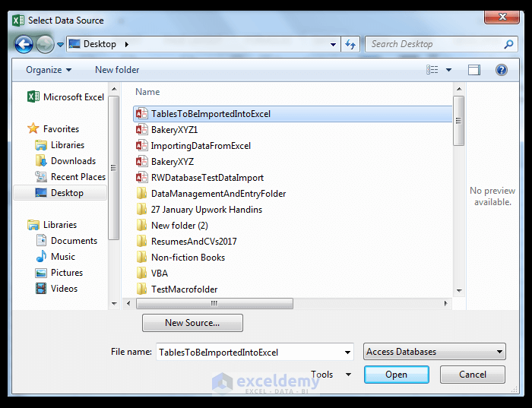Select the New folder (2) icon
Image resolution: width=532 pixels, height=408 pixels.
point(141,225)
